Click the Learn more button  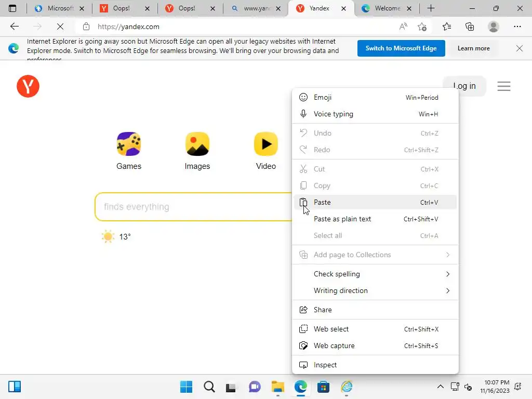(x=474, y=48)
